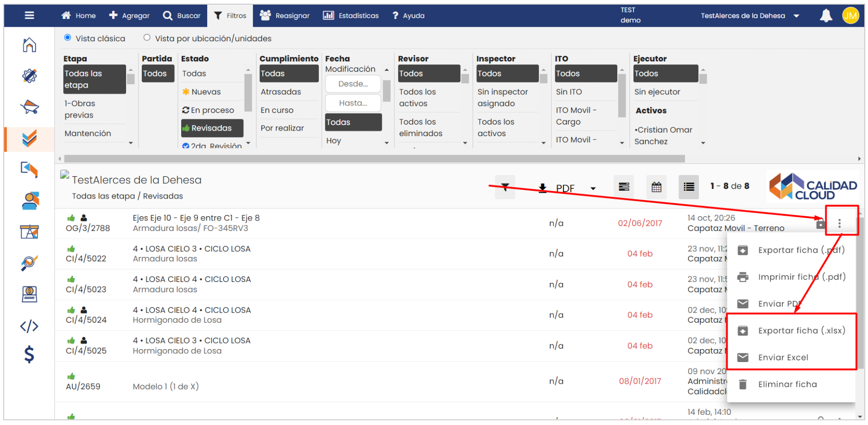This screenshot has height=425, width=868.
Task: Select Vista por ubicación/unidades radio option
Action: click(x=147, y=37)
